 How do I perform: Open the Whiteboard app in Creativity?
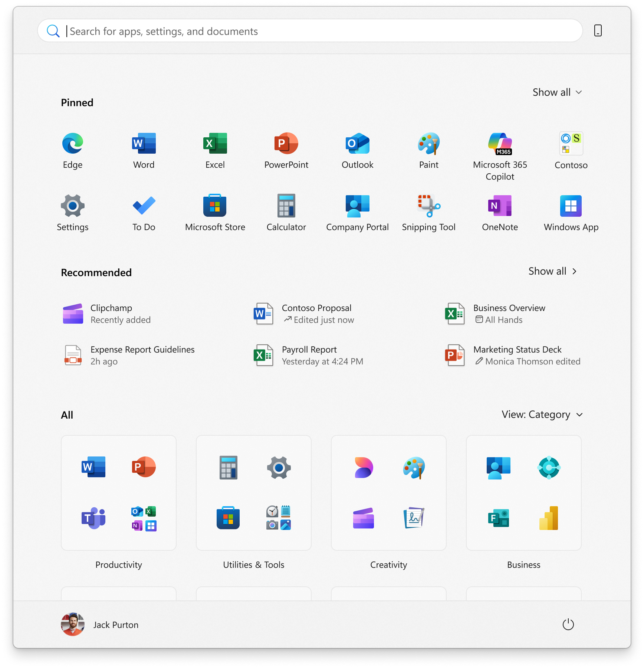tap(414, 518)
